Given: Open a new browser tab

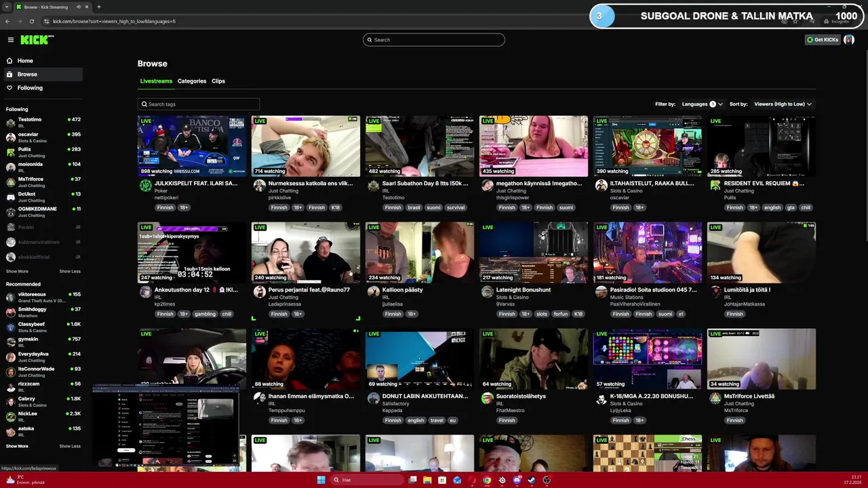Looking at the screenshot, I should click(99, 7).
